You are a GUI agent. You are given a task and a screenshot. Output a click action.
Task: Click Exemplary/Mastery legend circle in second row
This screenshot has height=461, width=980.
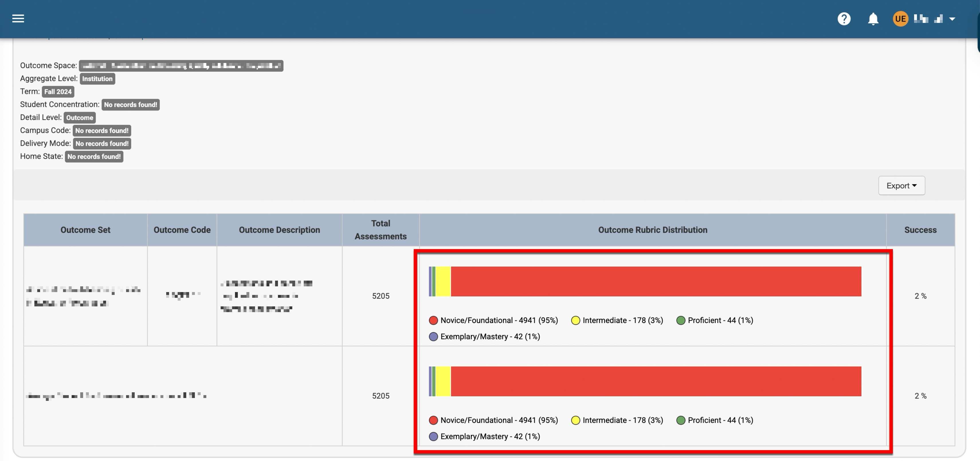click(433, 437)
